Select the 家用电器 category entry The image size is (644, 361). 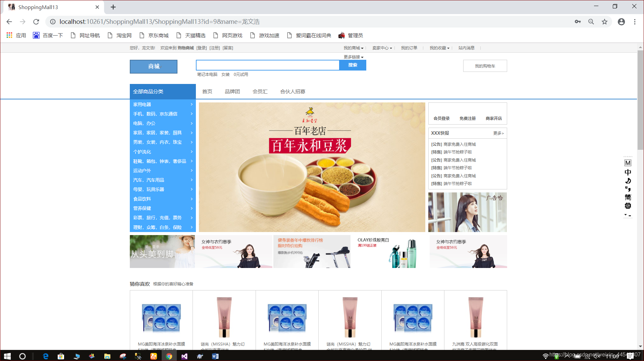(143, 104)
